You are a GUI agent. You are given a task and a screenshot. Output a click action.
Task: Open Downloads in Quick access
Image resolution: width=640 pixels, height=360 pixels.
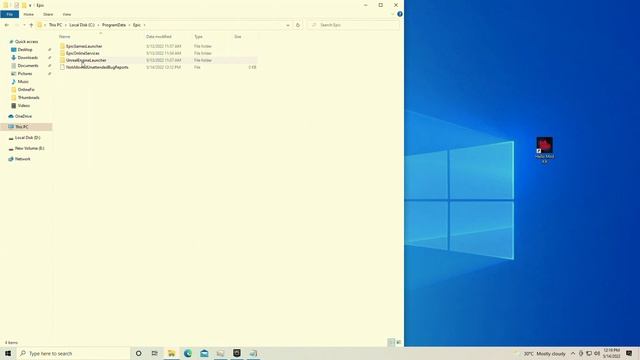(27, 58)
